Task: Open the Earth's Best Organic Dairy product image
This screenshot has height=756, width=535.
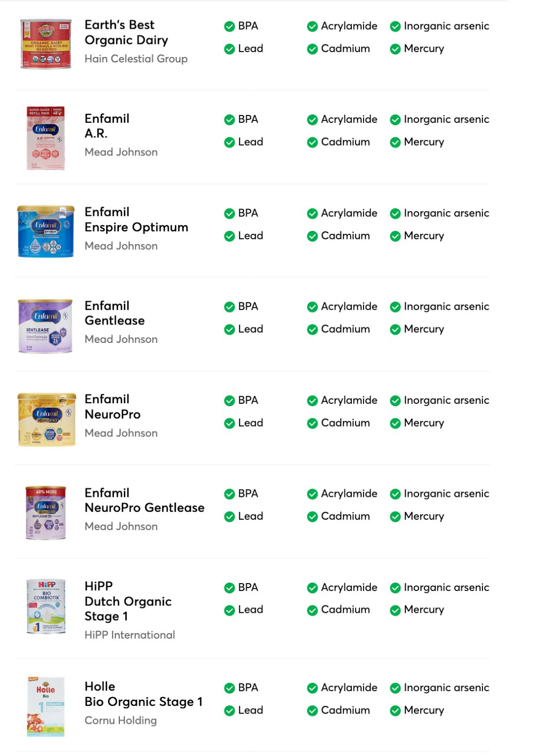Action: tap(46, 44)
